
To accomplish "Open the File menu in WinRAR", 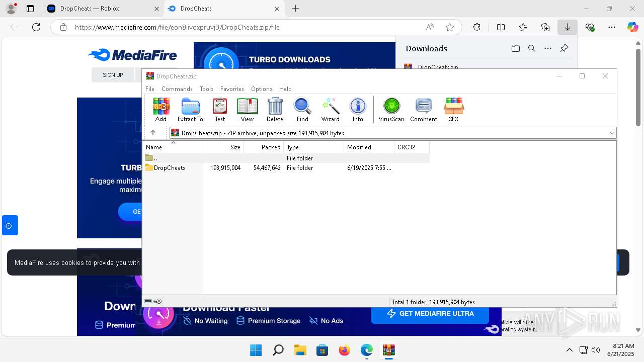I will (x=150, y=89).
